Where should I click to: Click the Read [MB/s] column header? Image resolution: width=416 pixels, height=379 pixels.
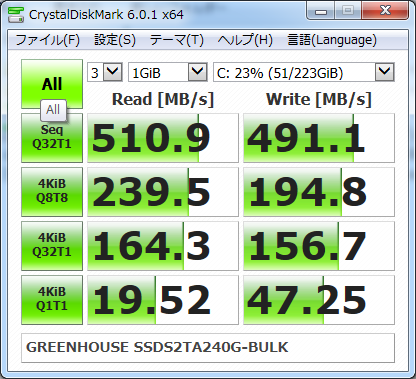pos(163,99)
